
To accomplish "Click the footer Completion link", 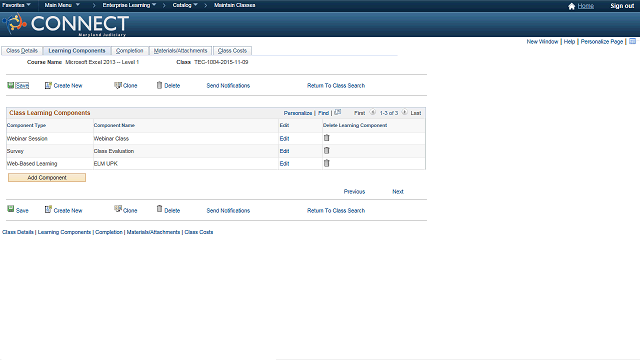I will click(109, 232).
